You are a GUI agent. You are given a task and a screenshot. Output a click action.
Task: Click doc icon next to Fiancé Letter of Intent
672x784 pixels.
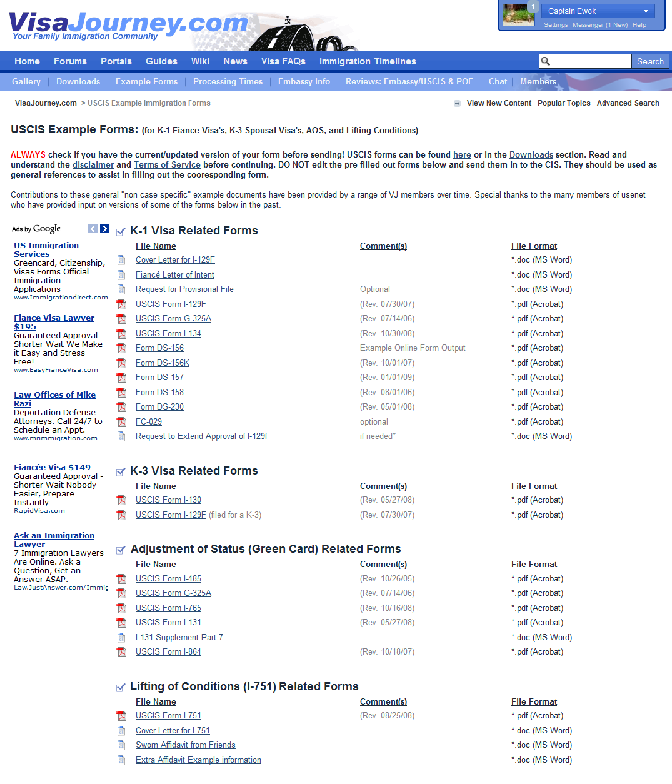121,275
